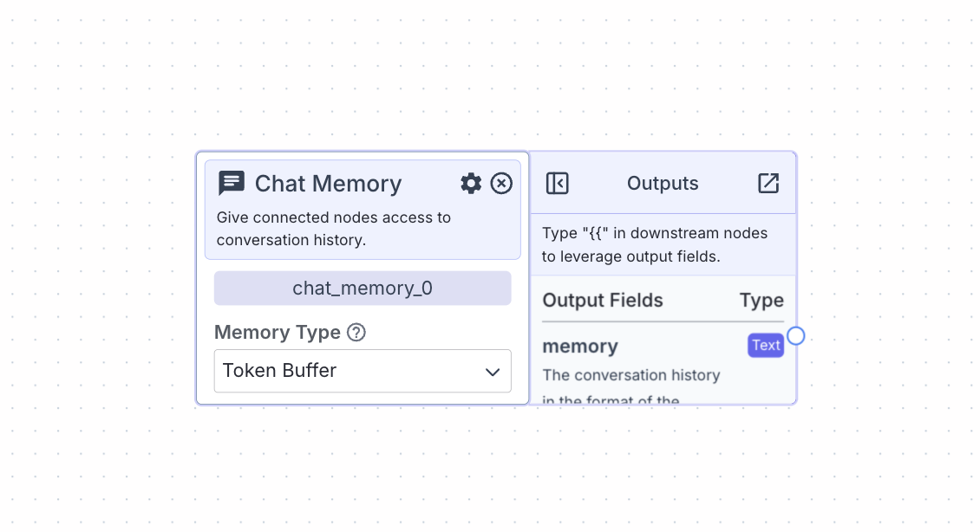Click the Type column header
This screenshot has width=980, height=532.
[761, 300]
